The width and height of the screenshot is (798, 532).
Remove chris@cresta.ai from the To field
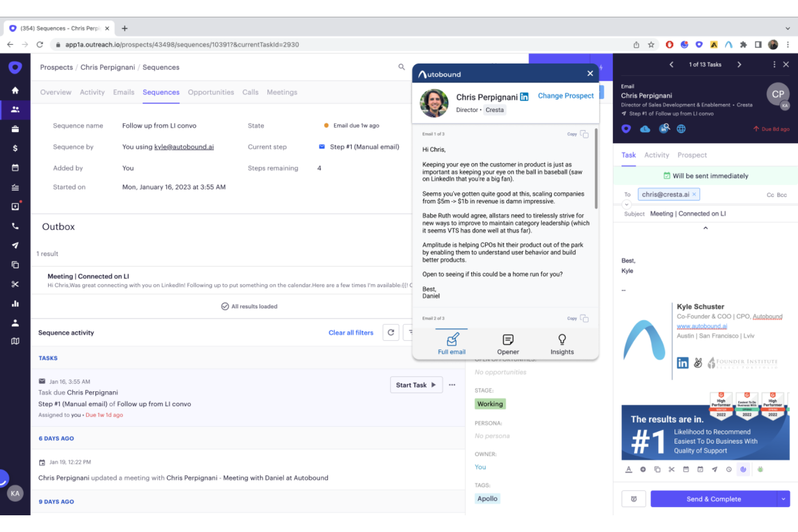[694, 194]
